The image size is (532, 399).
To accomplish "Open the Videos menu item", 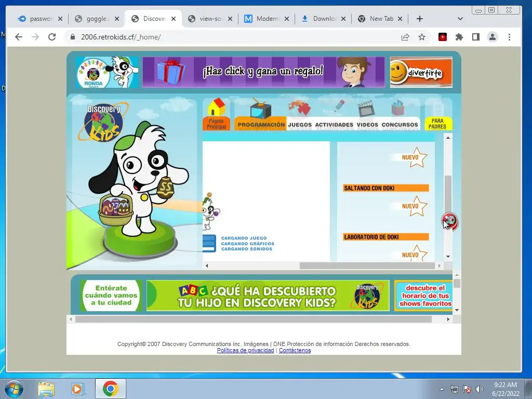I will click(367, 116).
